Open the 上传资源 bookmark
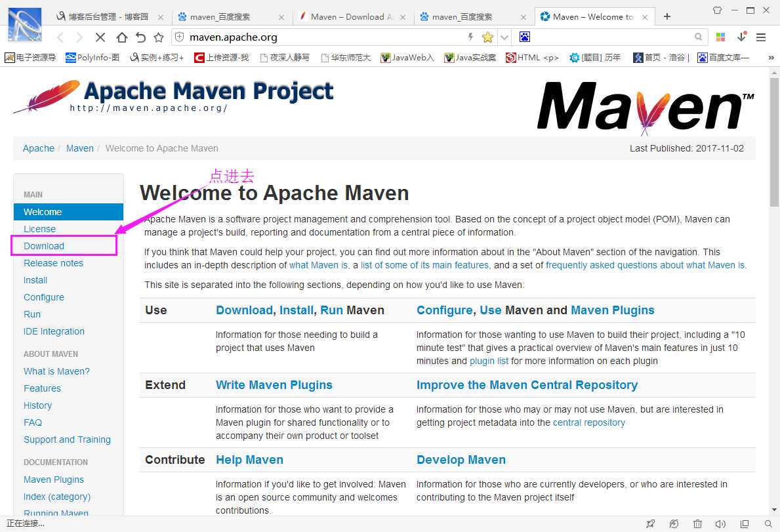This screenshot has height=532, width=780. tap(221, 58)
